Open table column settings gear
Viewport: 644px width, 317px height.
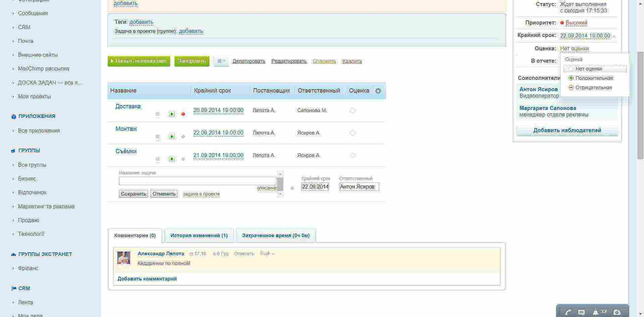378,91
